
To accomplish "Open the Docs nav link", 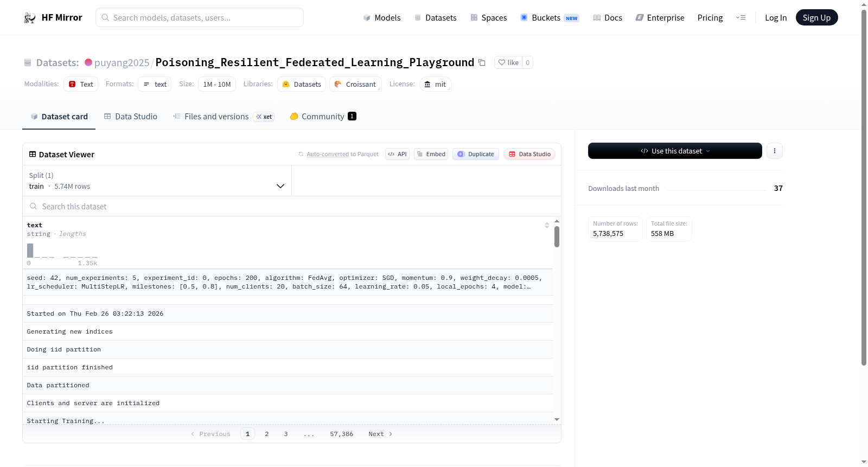I will click(x=608, y=17).
